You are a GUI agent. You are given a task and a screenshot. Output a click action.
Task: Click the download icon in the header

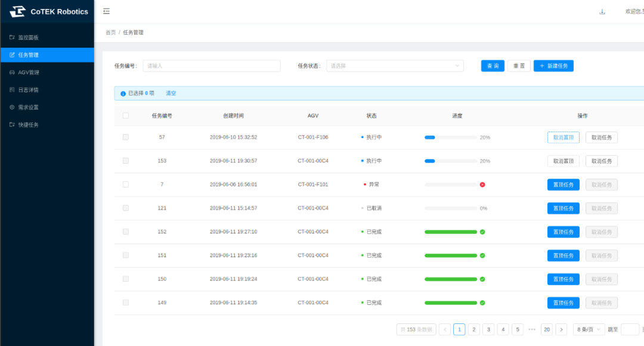click(x=602, y=12)
